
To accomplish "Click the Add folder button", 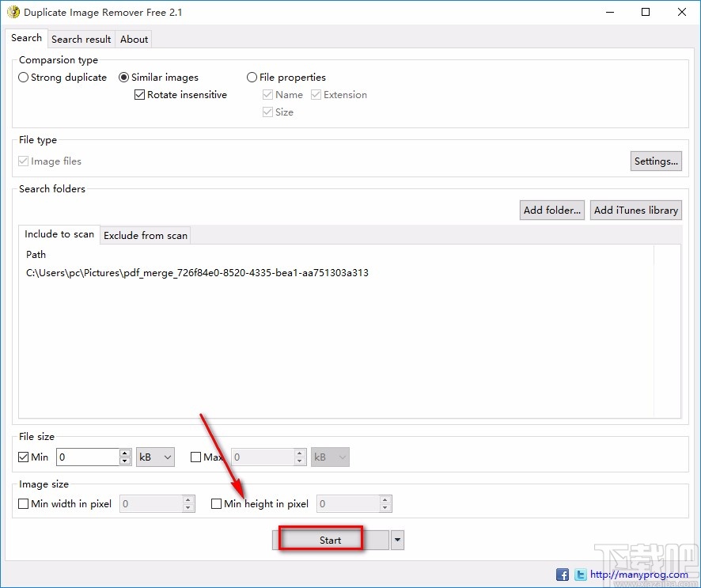I will pos(551,210).
